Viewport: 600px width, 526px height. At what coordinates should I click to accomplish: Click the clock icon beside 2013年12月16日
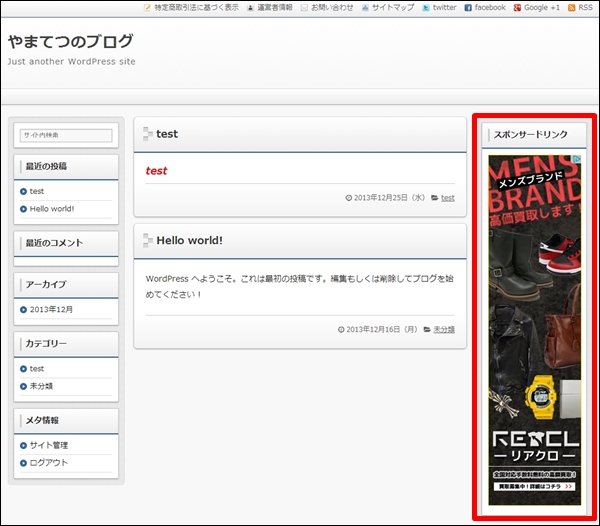[341, 329]
